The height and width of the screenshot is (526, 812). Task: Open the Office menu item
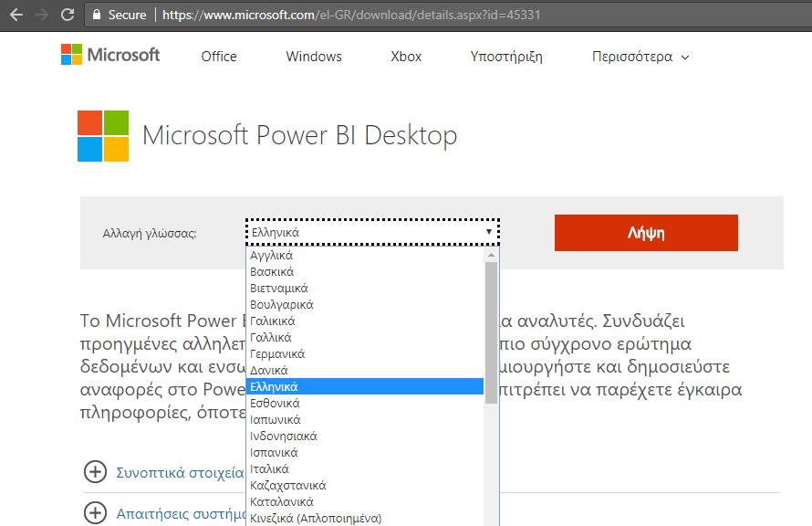(x=219, y=57)
